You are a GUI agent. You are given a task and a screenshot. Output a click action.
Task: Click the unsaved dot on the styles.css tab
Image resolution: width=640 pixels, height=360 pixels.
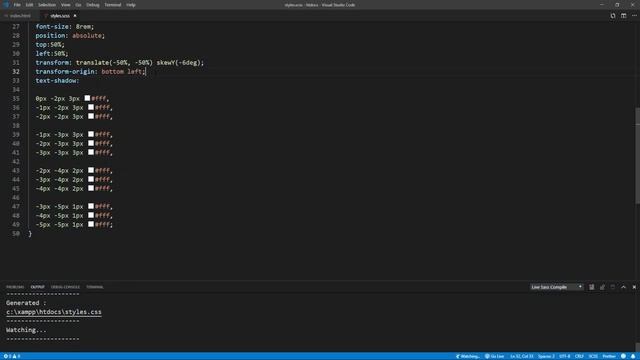[x=75, y=16]
